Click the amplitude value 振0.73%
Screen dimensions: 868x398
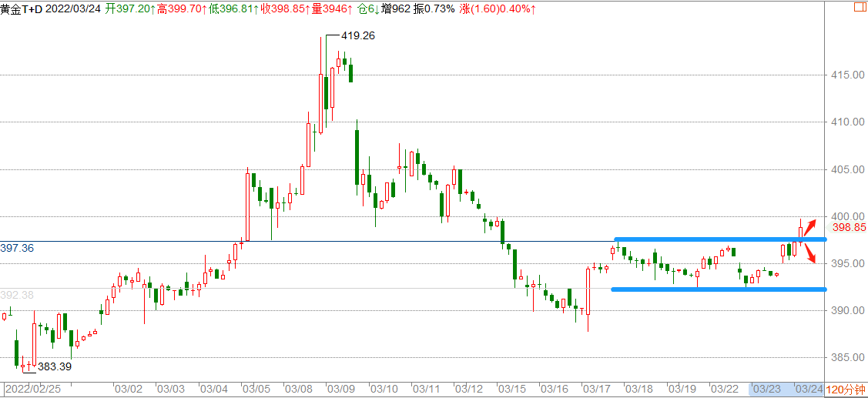click(434, 8)
